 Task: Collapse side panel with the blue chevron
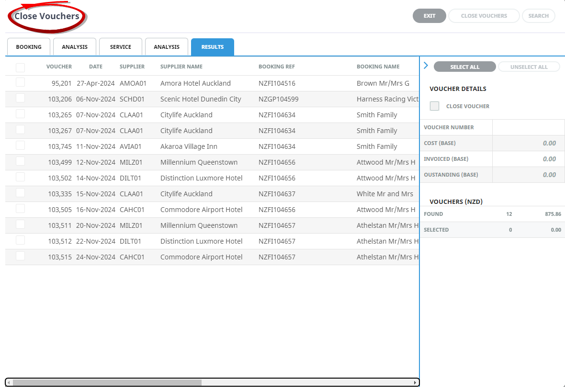point(426,66)
